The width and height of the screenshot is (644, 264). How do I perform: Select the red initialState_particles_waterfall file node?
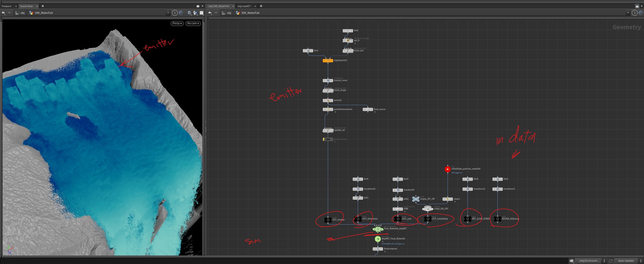[448, 169]
